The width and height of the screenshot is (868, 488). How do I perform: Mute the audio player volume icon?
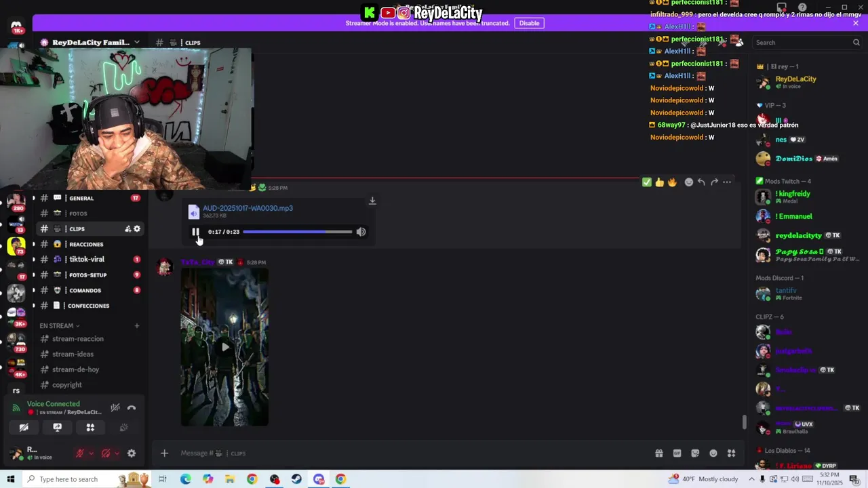pyautogui.click(x=361, y=232)
